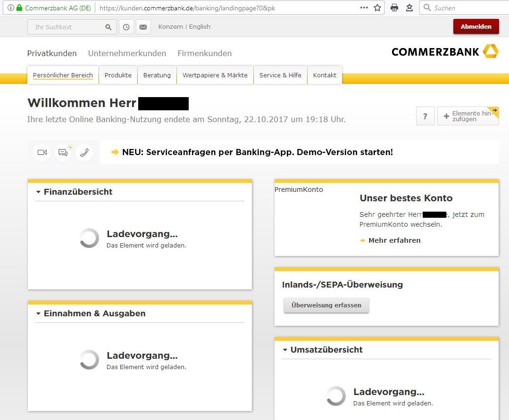Open the page actions three-dot menu
Screen dimensions: 509x420
coord(364,8)
